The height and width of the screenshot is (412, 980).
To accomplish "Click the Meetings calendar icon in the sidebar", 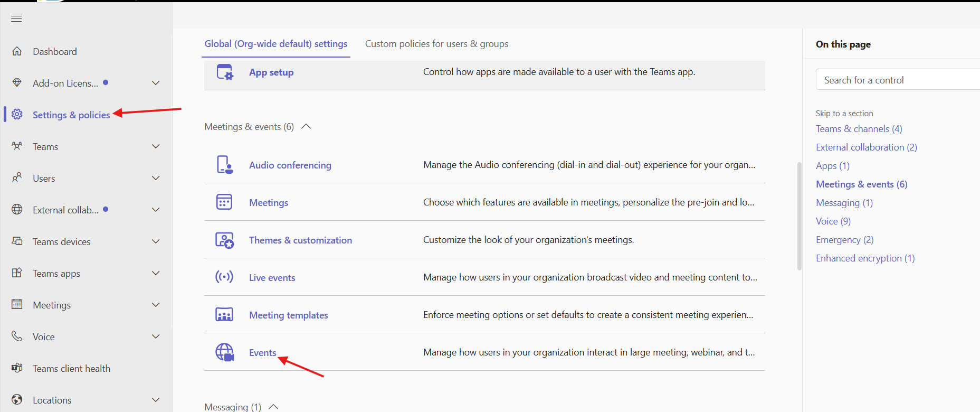I will (17, 305).
